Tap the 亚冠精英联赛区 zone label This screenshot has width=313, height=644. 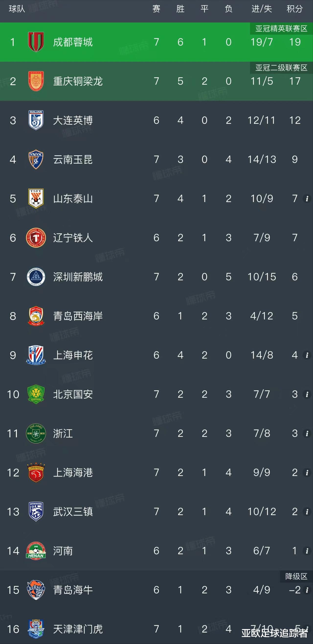coord(281,29)
